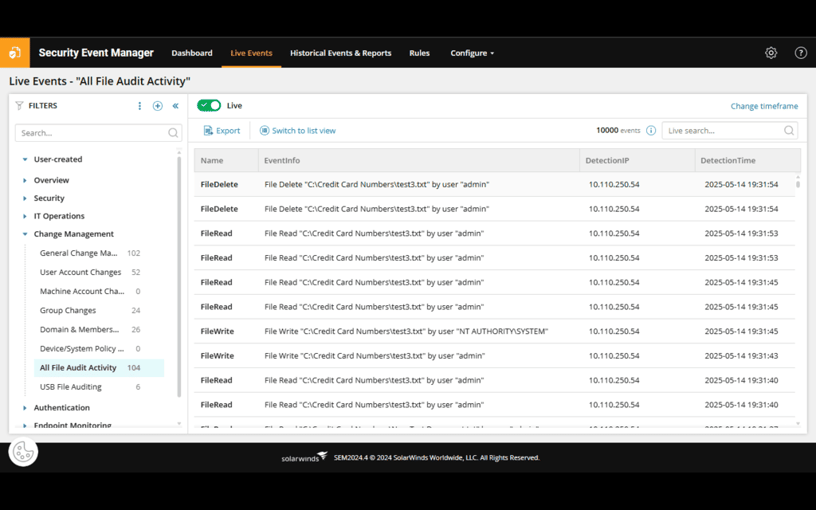Click the Live search magnifier icon
Viewport: 816px width, 510px height.
[x=789, y=131]
